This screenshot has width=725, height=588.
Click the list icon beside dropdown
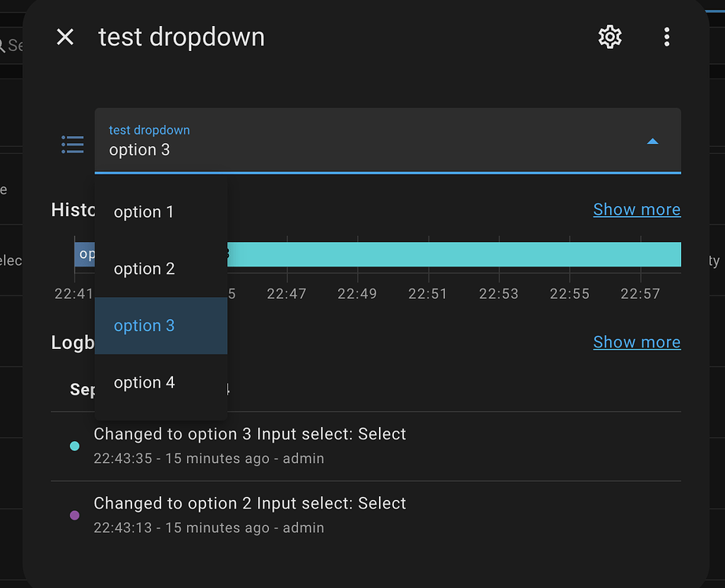tap(72, 144)
